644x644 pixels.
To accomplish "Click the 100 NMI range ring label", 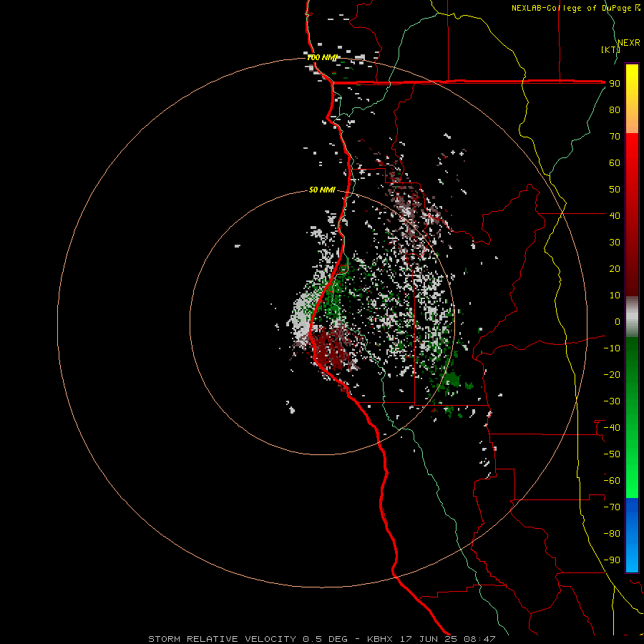I will (322, 57).
